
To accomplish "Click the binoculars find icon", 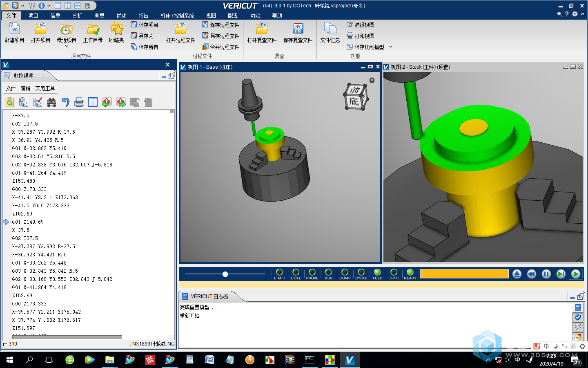I will click(51, 102).
